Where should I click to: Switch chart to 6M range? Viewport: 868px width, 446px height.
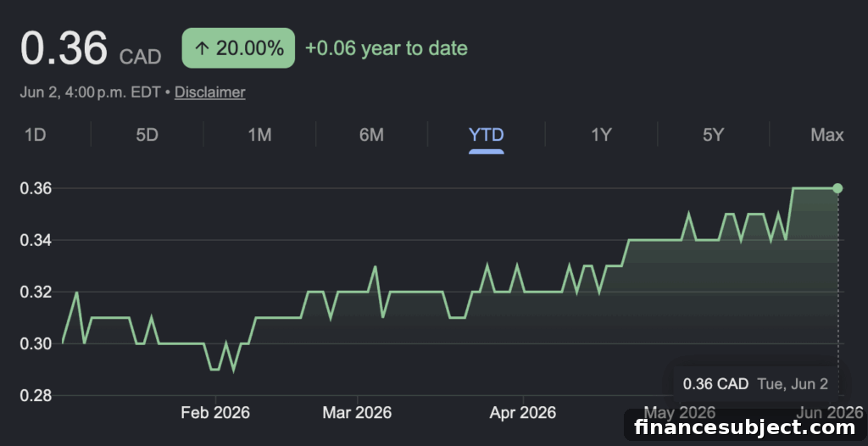(x=371, y=135)
